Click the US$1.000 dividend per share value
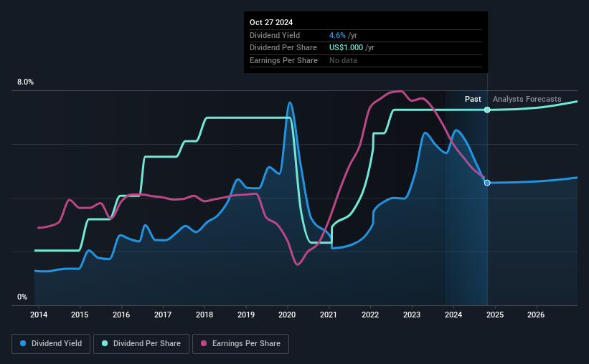The width and height of the screenshot is (589, 364). pyautogui.click(x=346, y=48)
